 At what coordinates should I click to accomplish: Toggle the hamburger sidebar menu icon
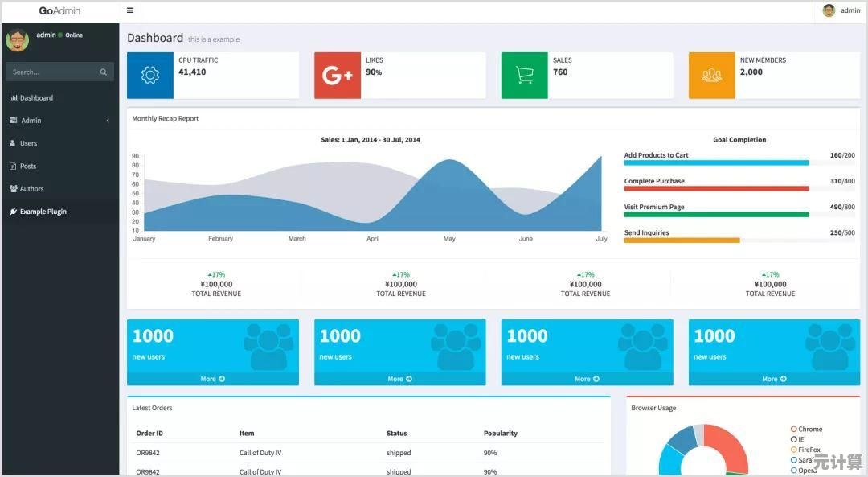tap(130, 10)
